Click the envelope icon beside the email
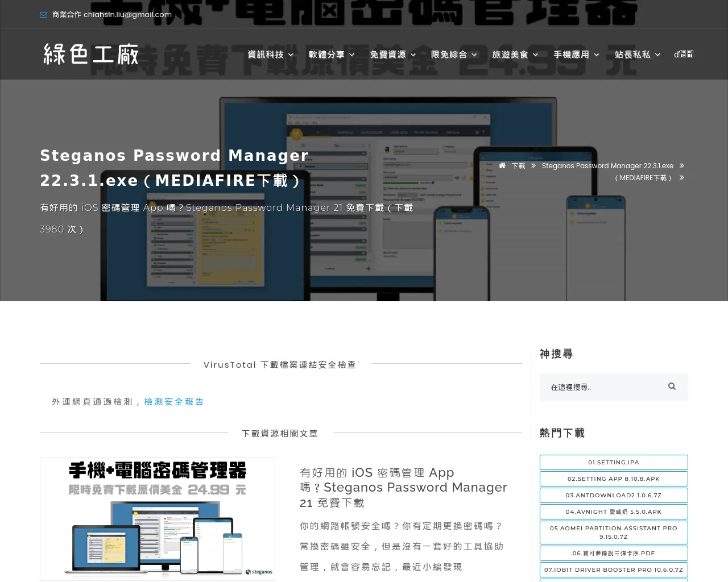Image resolution: width=728 pixels, height=582 pixels. click(x=43, y=15)
